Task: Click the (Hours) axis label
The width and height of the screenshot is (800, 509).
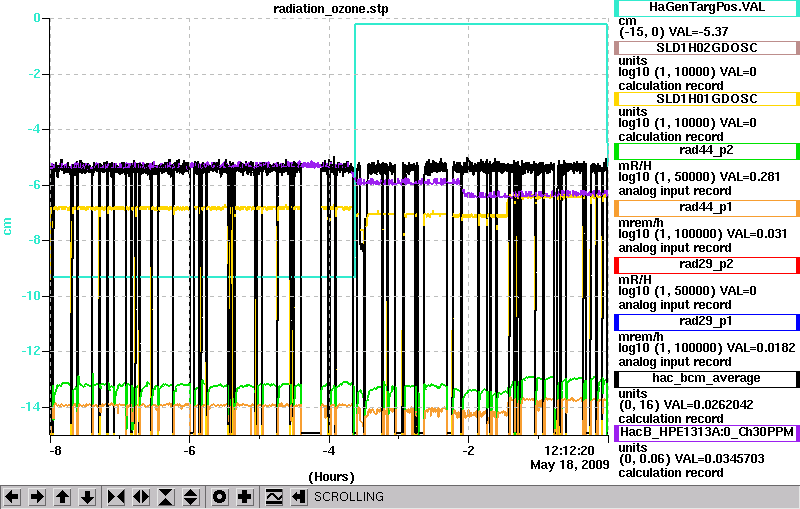Action: [331, 477]
